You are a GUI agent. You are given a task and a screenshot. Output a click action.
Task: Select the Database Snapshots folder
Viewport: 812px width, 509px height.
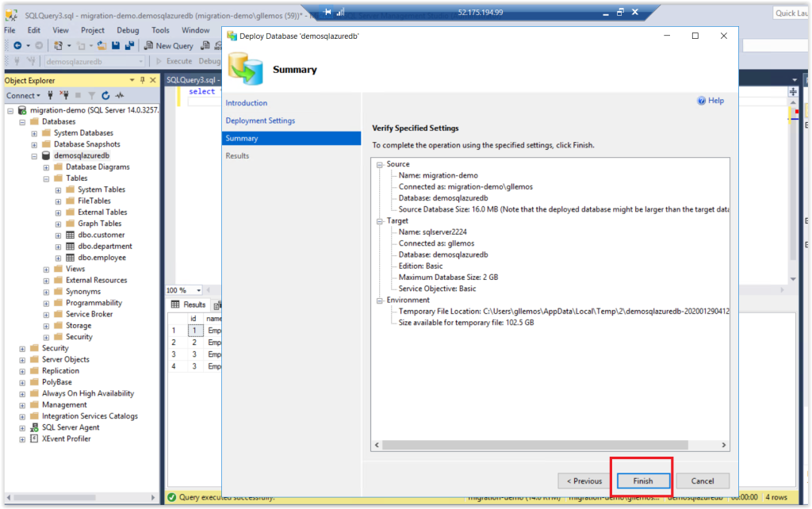87,144
